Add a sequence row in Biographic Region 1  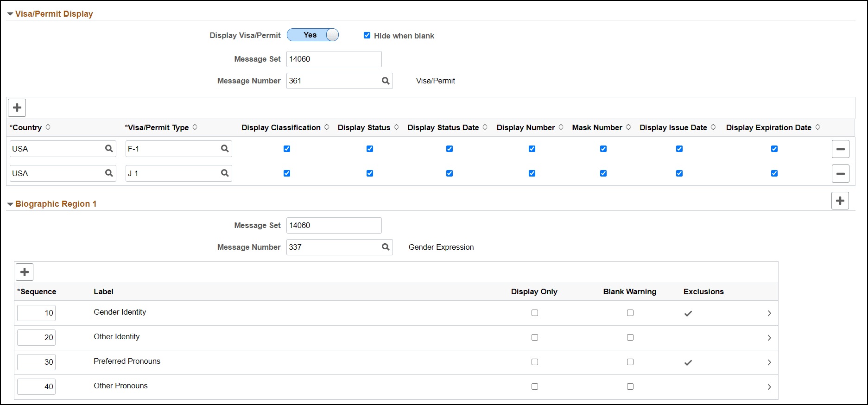[x=25, y=272]
